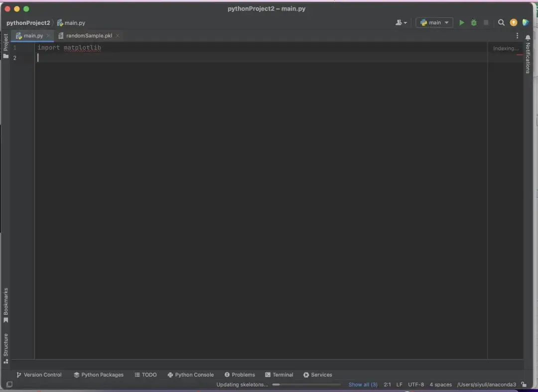Viewport: 538px width, 392px height.
Task: Toggle tool window bars square icon in status bar
Action: [9, 385]
